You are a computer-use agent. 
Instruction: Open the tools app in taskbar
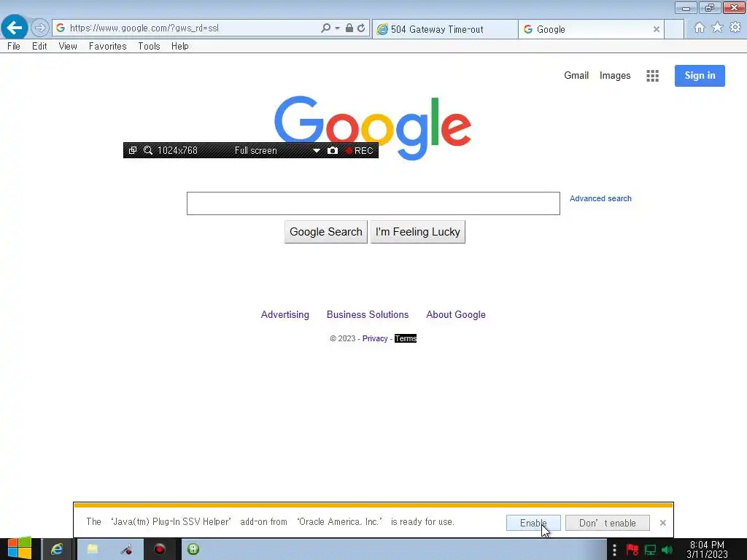126,549
